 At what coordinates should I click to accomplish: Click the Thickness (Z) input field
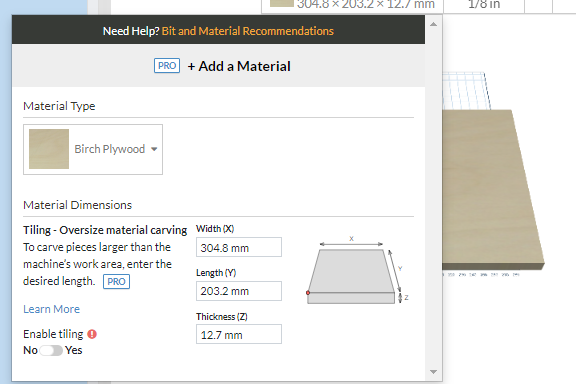[x=239, y=334]
